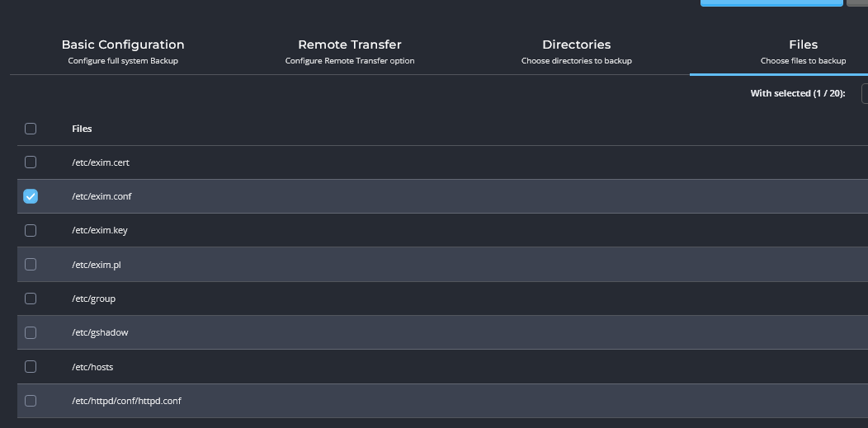Screen dimensions: 868x428
Task: Open the Basic Configuration tab
Action: coord(123,51)
